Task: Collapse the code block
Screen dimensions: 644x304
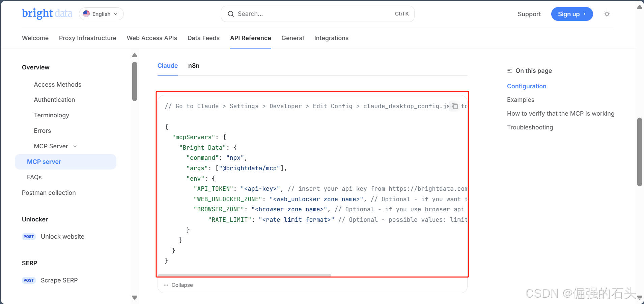Action: pyautogui.click(x=178, y=285)
